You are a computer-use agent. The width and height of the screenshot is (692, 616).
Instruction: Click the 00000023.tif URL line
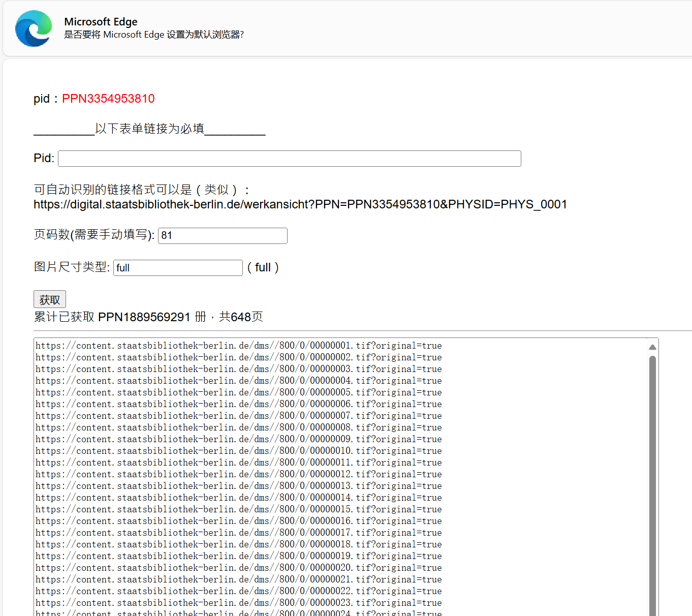click(238, 603)
